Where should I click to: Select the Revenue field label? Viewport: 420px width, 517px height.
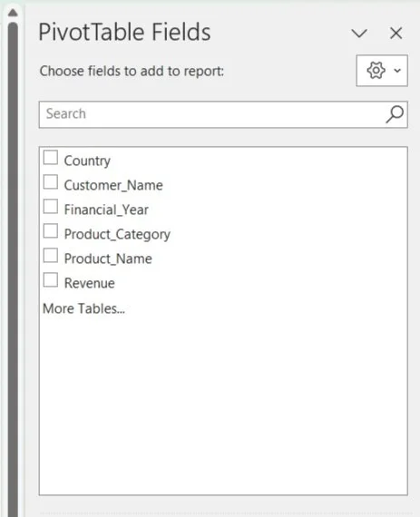pos(89,283)
